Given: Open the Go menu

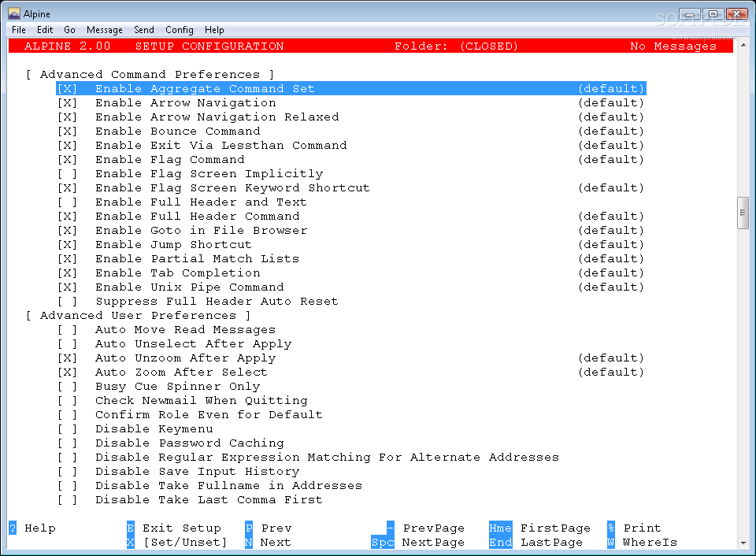Looking at the screenshot, I should pos(69,30).
